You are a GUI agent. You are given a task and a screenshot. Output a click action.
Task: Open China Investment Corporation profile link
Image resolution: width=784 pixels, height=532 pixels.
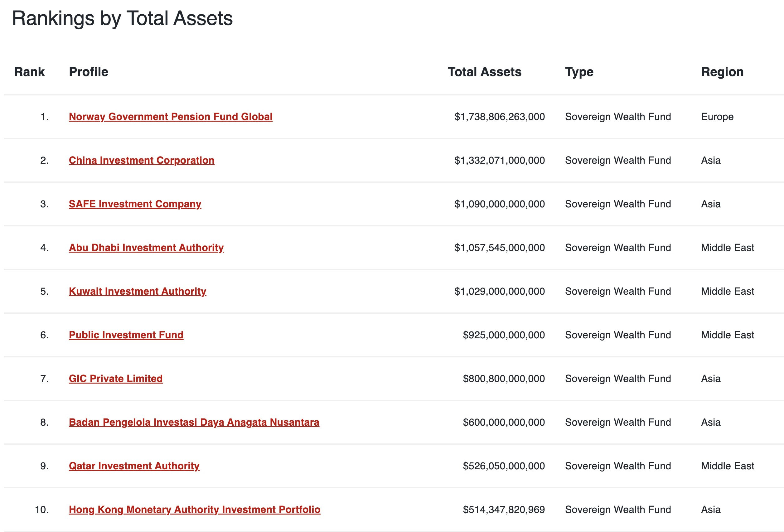(x=141, y=160)
